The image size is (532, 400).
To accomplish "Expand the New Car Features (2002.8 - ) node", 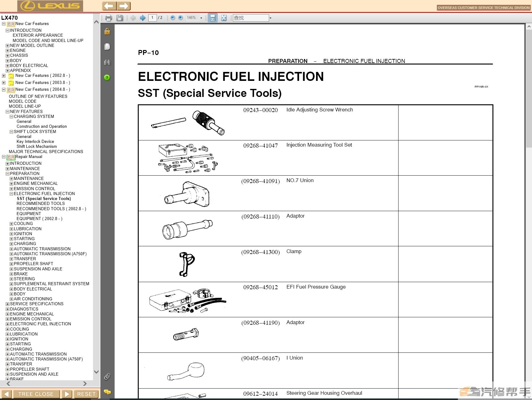I will [x=4, y=76].
